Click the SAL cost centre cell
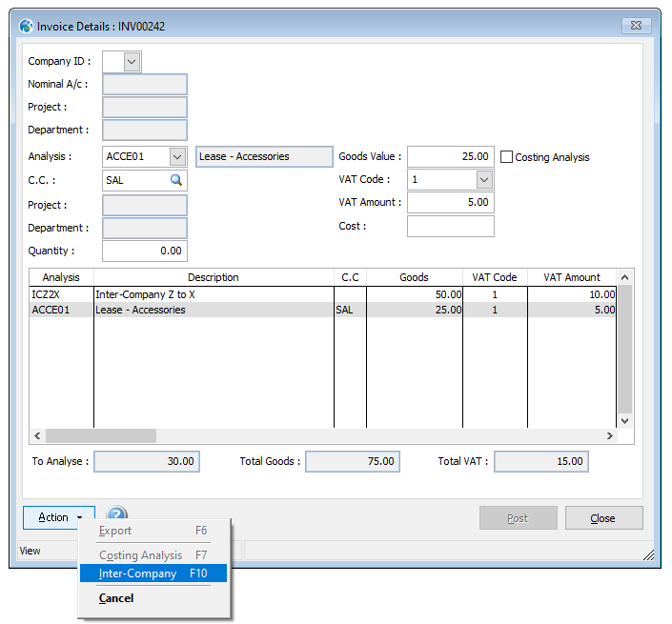 tap(350, 310)
